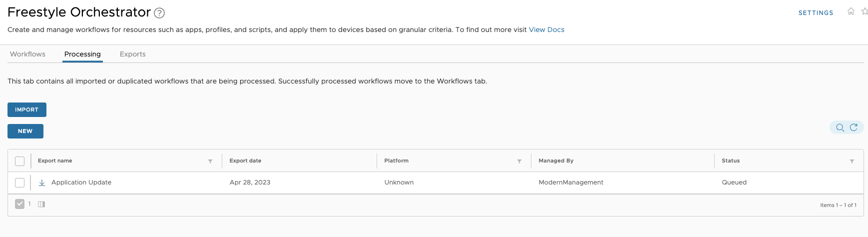Open the Platform column filter
The width and height of the screenshot is (868, 237).
coord(519,161)
